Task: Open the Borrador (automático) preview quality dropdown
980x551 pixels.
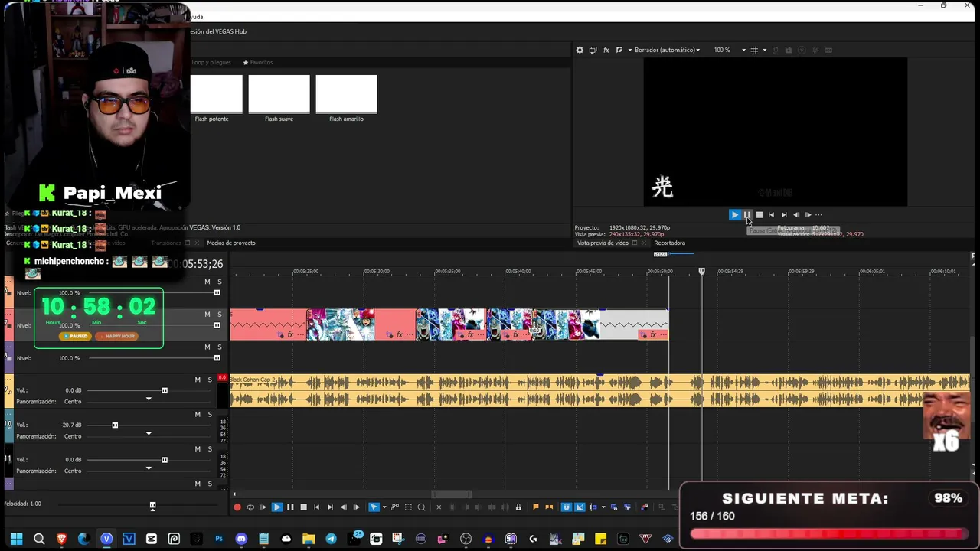Action: point(667,50)
